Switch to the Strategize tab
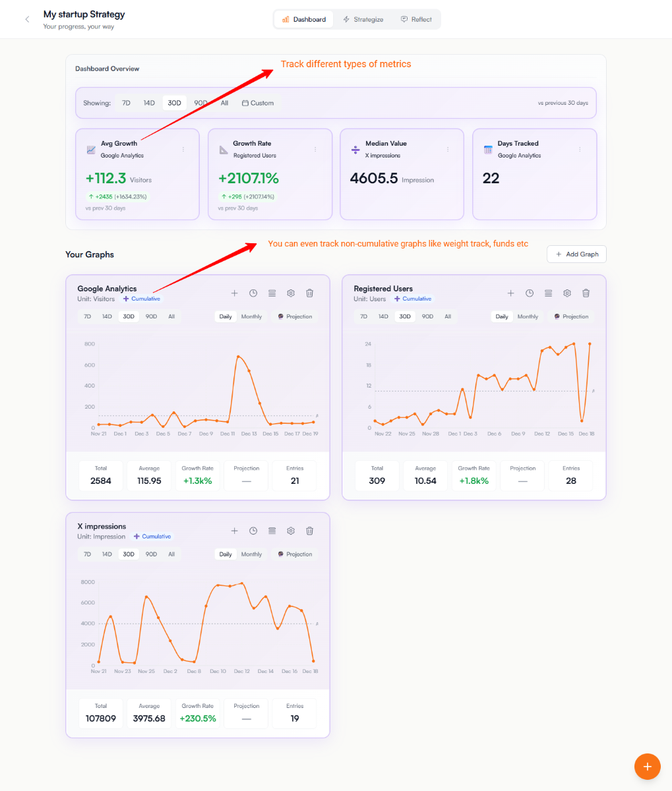672x791 pixels. coord(363,19)
